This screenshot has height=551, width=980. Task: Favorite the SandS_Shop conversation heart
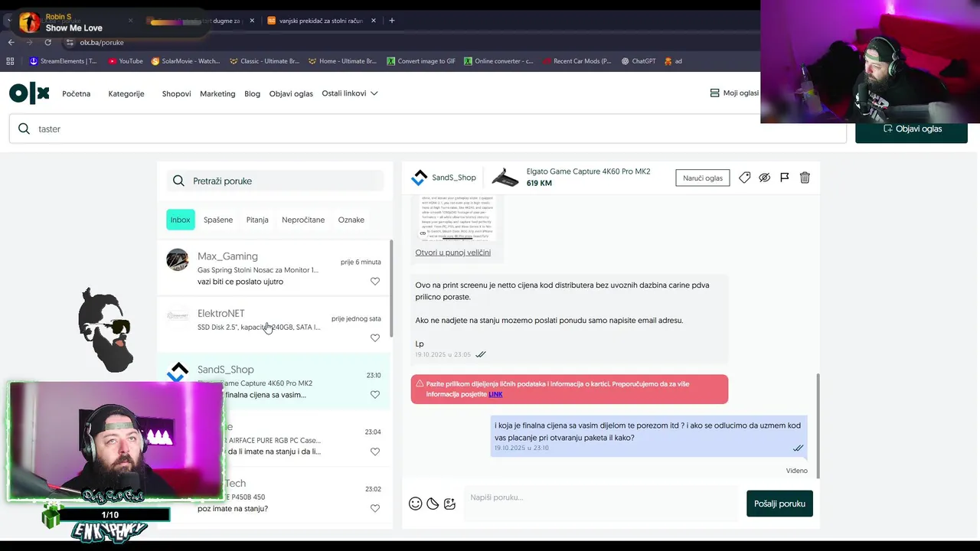(375, 395)
